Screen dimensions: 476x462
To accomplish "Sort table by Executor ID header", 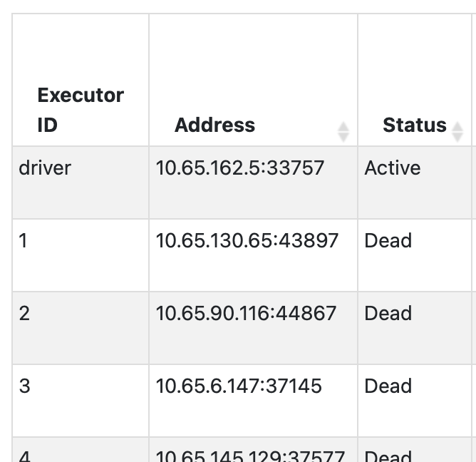I will (81, 110).
